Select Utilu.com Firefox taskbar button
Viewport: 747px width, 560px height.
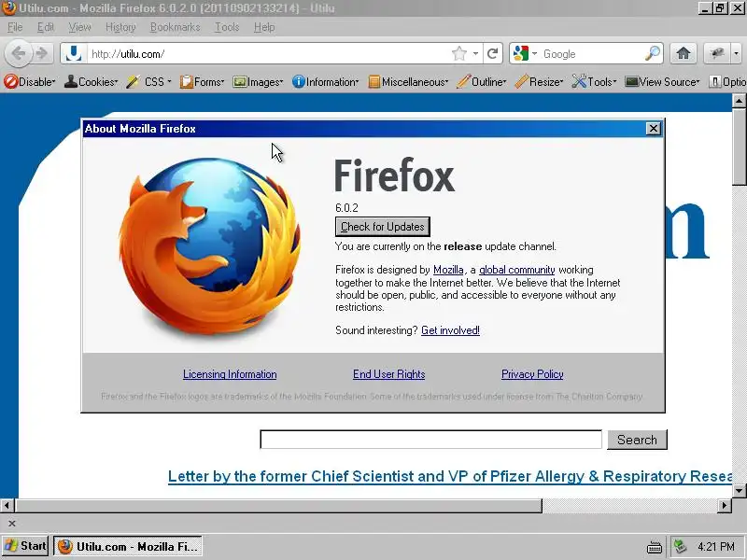(128, 546)
